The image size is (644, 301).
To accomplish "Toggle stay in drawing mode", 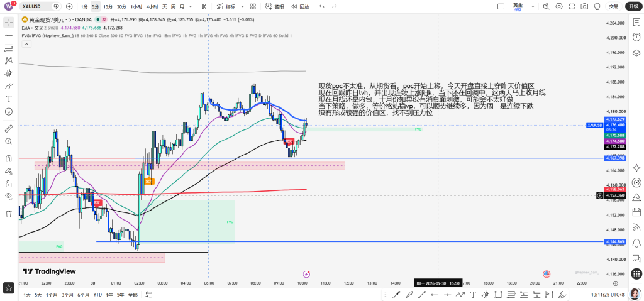I will 9,171.
